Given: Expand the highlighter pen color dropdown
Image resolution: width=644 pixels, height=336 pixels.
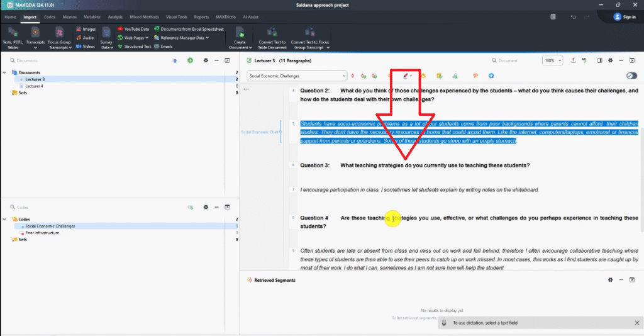Looking at the screenshot, I should click(x=411, y=76).
